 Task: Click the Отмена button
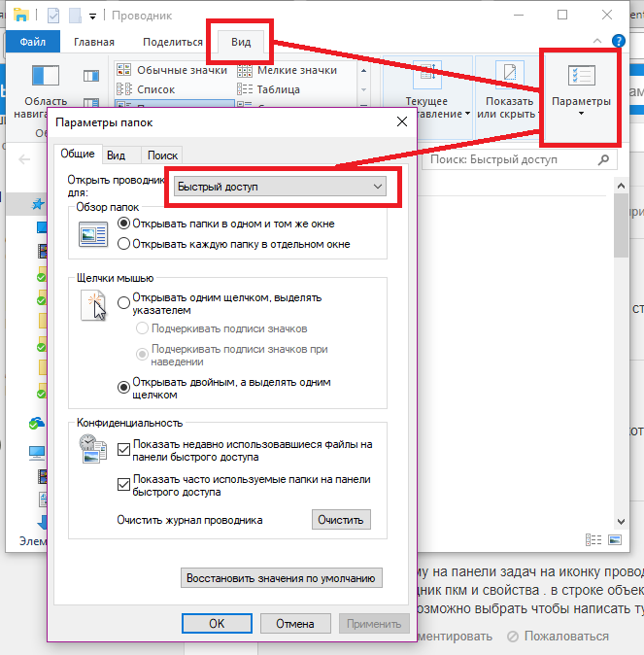click(x=295, y=624)
